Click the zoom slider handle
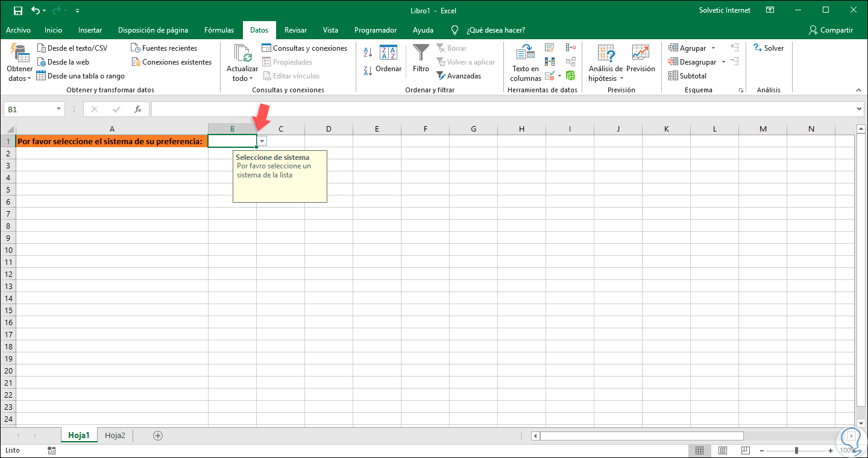The height and width of the screenshot is (458, 868). (x=797, y=450)
